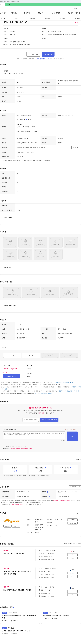Open the 취업지원 menu
The image size is (81, 644).
[x=27, y=13]
